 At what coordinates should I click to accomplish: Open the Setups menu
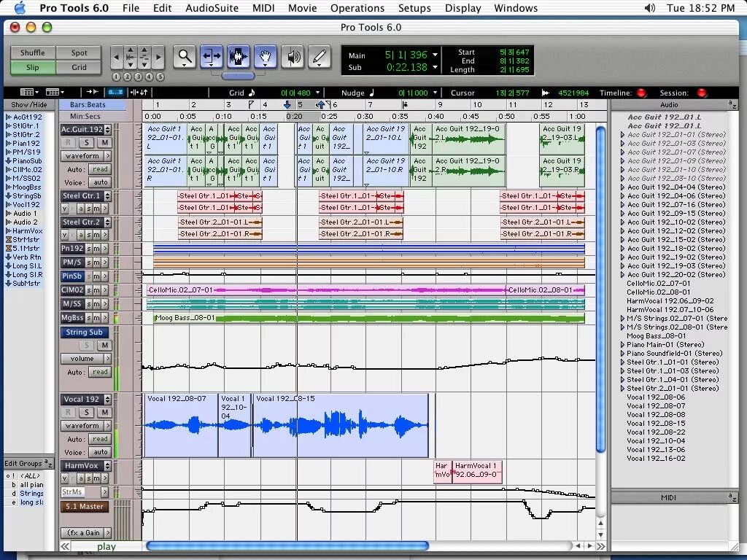click(x=414, y=8)
